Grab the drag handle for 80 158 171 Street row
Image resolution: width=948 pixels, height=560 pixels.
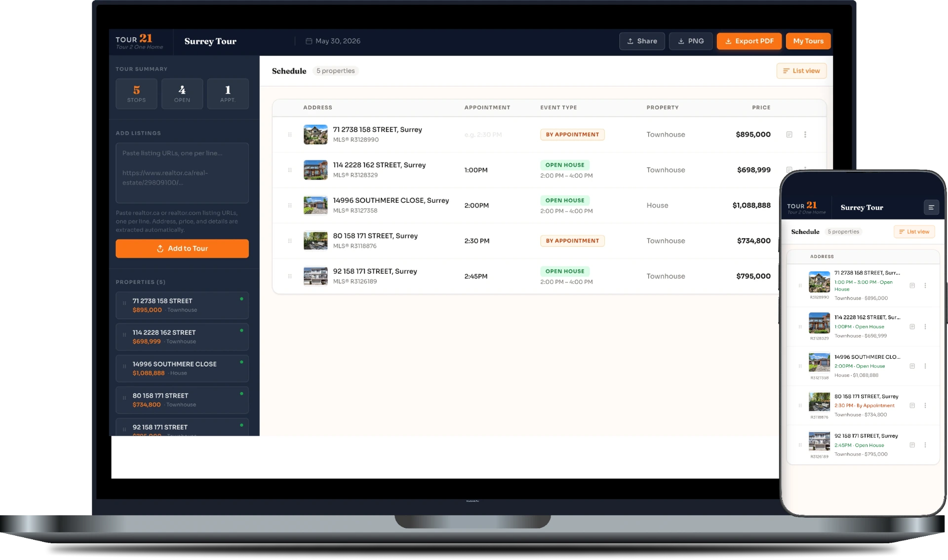(x=290, y=241)
